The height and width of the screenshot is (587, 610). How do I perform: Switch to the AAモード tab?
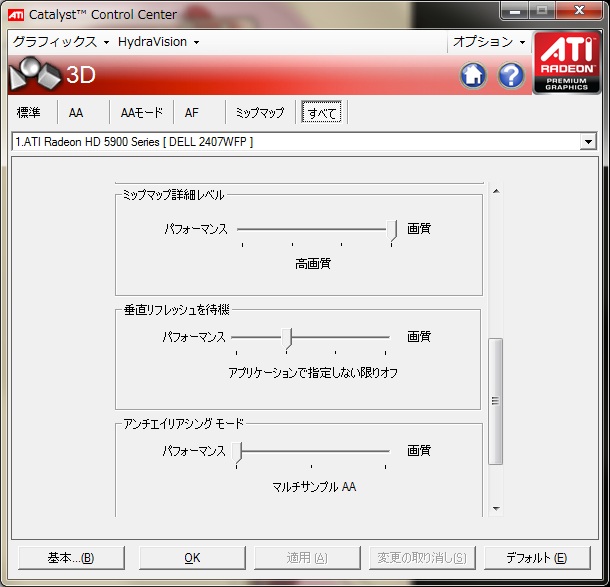click(x=142, y=112)
